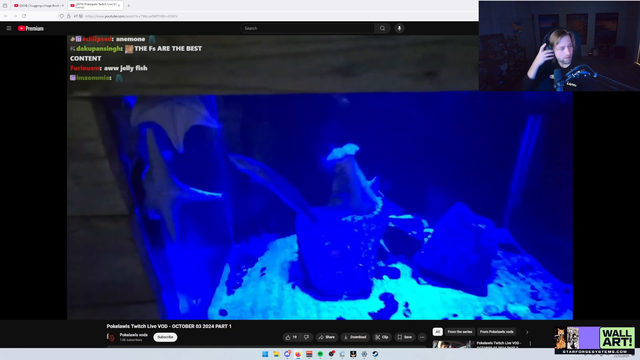Click the Share button
The image size is (640, 360).
[x=327, y=337]
